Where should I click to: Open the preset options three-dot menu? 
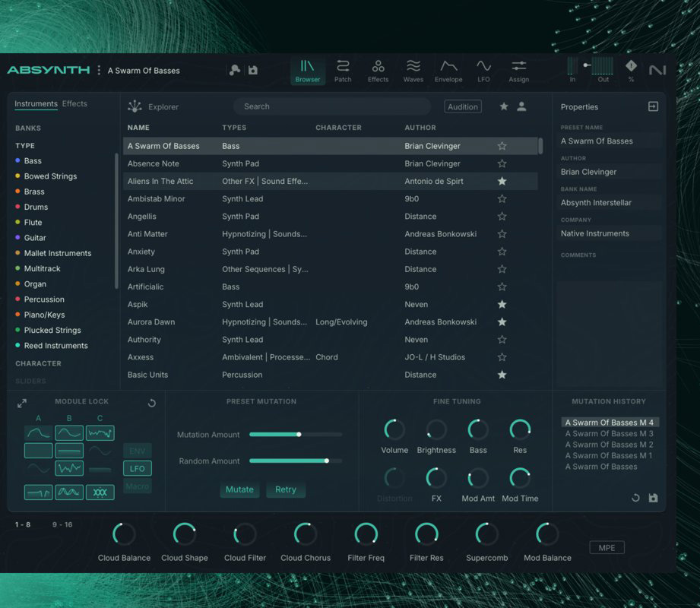tap(99, 70)
